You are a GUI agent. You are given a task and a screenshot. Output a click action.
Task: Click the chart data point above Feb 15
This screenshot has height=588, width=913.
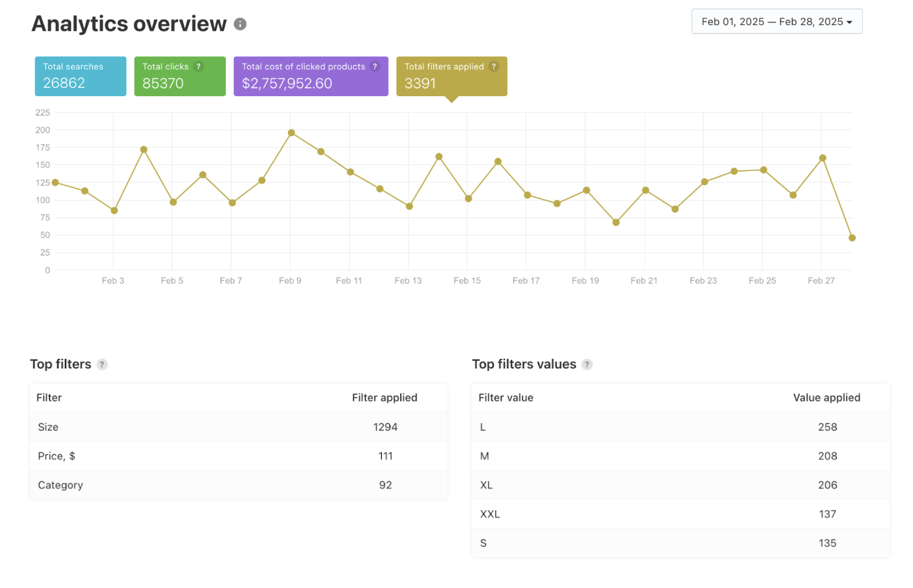(x=468, y=198)
